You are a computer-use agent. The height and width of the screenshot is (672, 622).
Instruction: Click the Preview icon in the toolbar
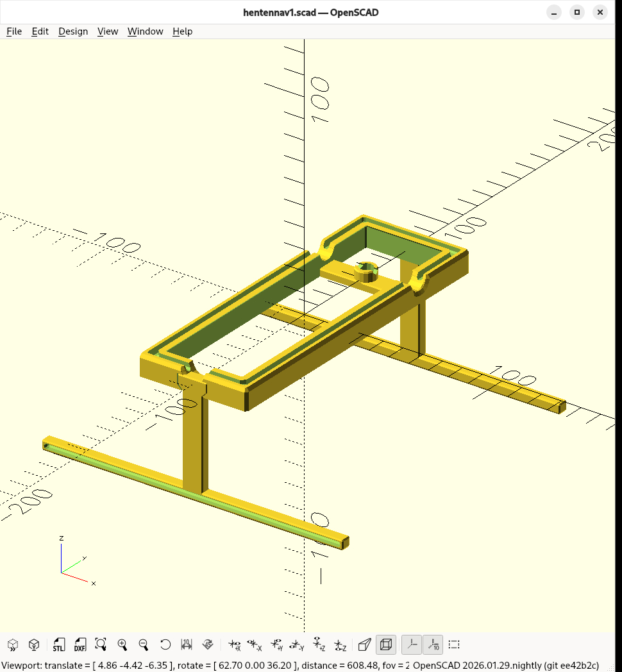click(x=13, y=644)
